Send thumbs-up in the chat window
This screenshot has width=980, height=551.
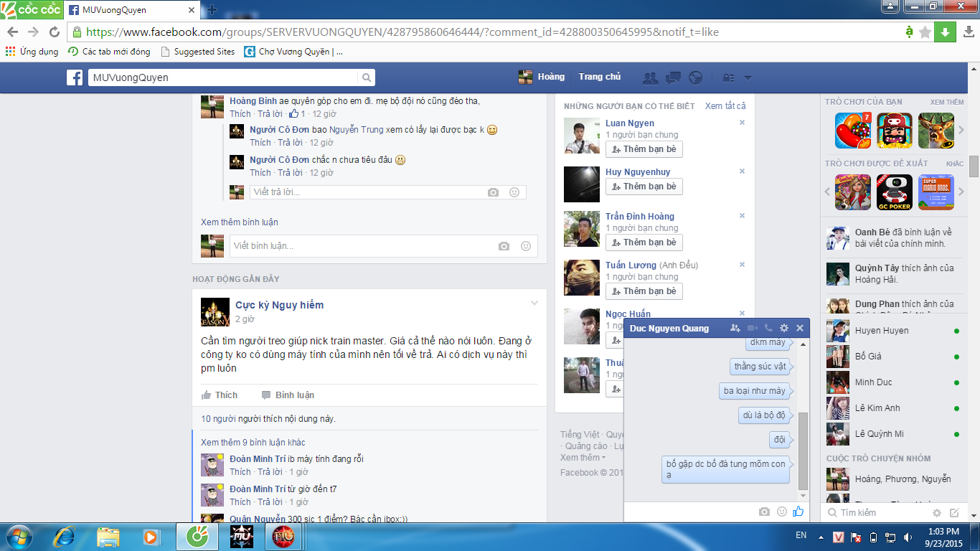tap(798, 512)
